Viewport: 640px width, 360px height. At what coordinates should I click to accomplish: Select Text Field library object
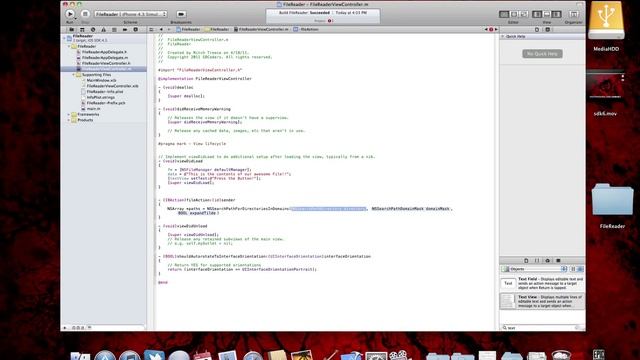[x=542, y=283]
